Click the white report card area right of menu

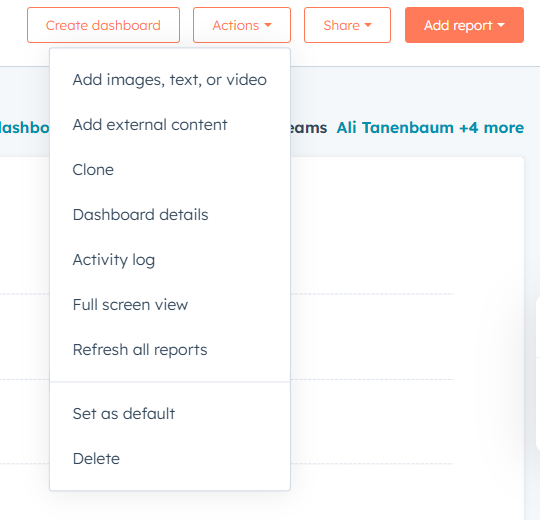[x=406, y=224]
